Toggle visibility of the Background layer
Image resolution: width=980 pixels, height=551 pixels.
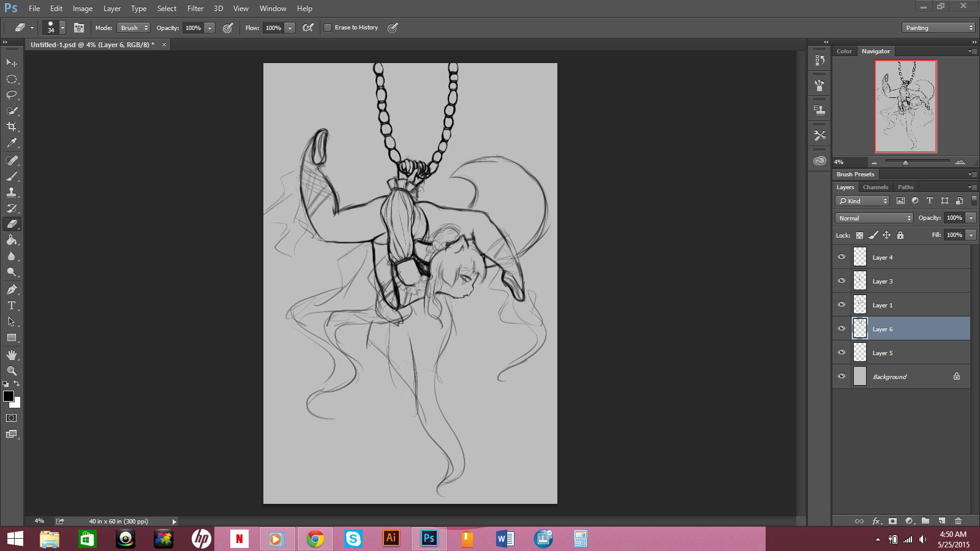click(842, 377)
